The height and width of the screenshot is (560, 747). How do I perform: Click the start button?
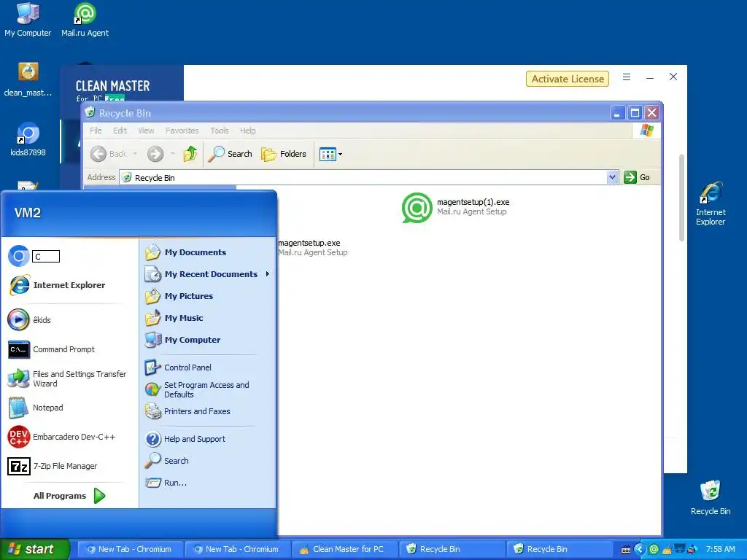pos(34,549)
